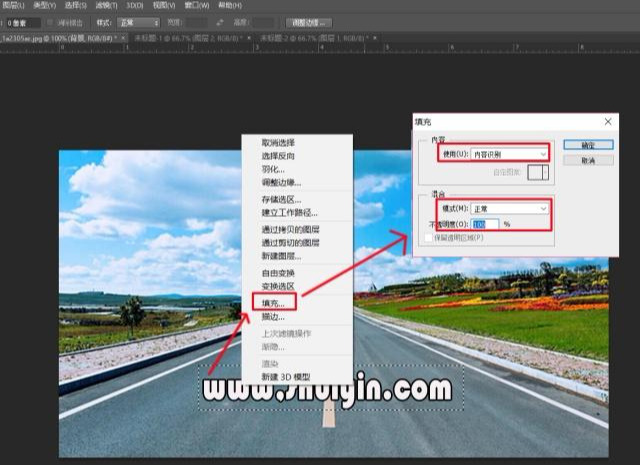Open the 模式 正常 blend mode dropdown

click(509, 209)
